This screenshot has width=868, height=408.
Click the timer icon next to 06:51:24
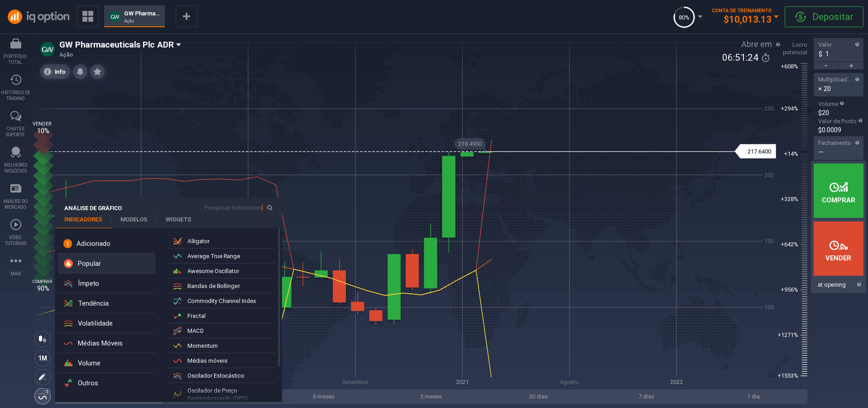[766, 58]
